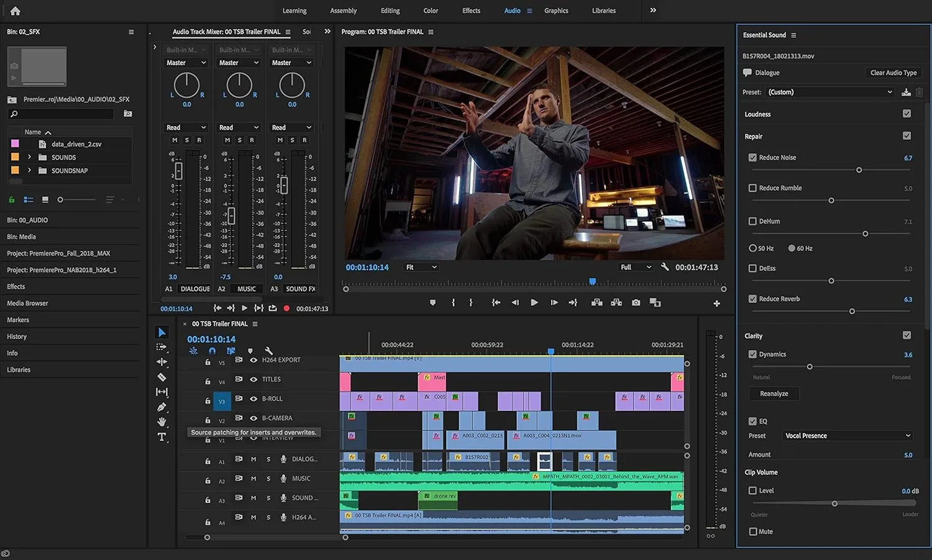Viewport: 932px width, 560px height.
Task: Select the Razor tool in the toolbar
Action: [x=162, y=376]
